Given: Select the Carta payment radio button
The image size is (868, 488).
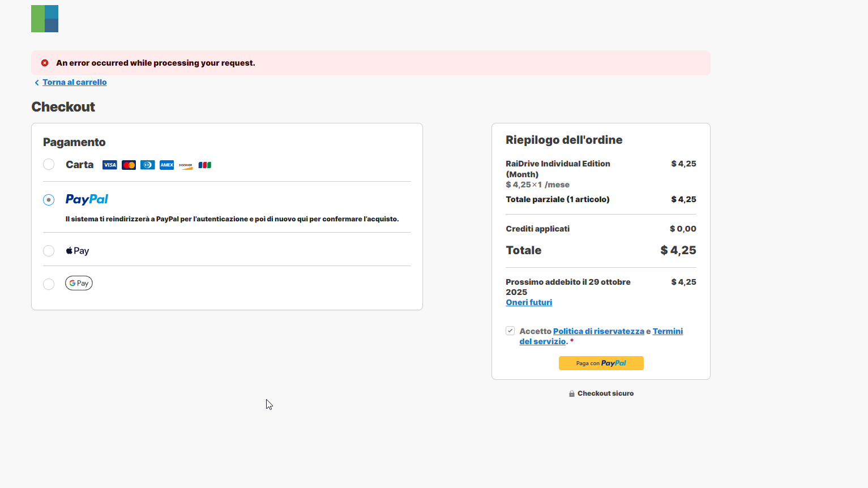Looking at the screenshot, I should pos(49,164).
